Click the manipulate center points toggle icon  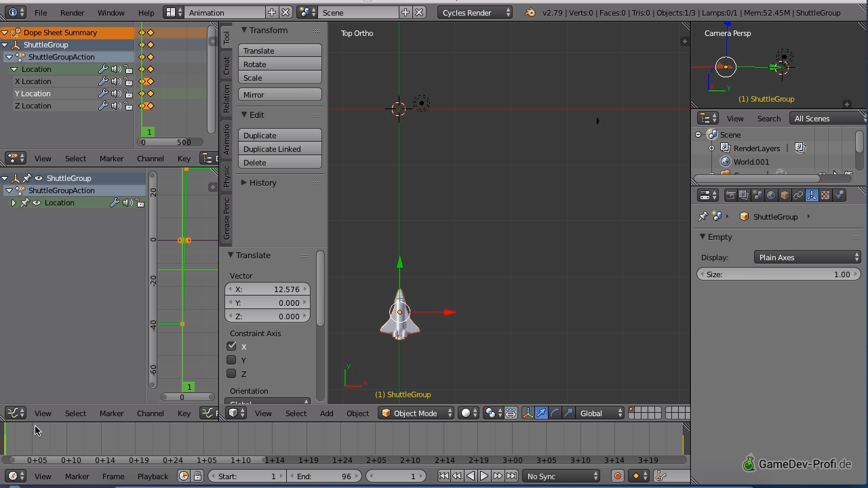pos(511,413)
